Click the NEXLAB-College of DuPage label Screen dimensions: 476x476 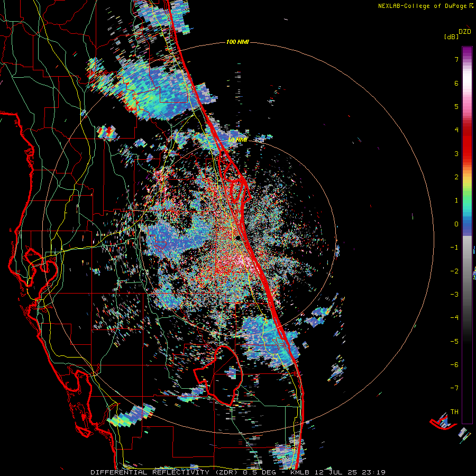pos(422,6)
